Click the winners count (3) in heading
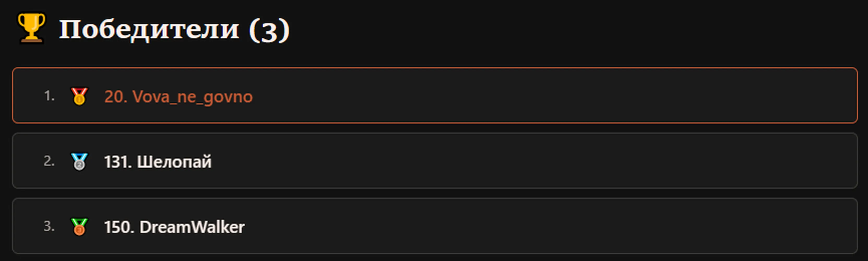Image resolution: width=868 pixels, height=261 pixels. (x=269, y=30)
